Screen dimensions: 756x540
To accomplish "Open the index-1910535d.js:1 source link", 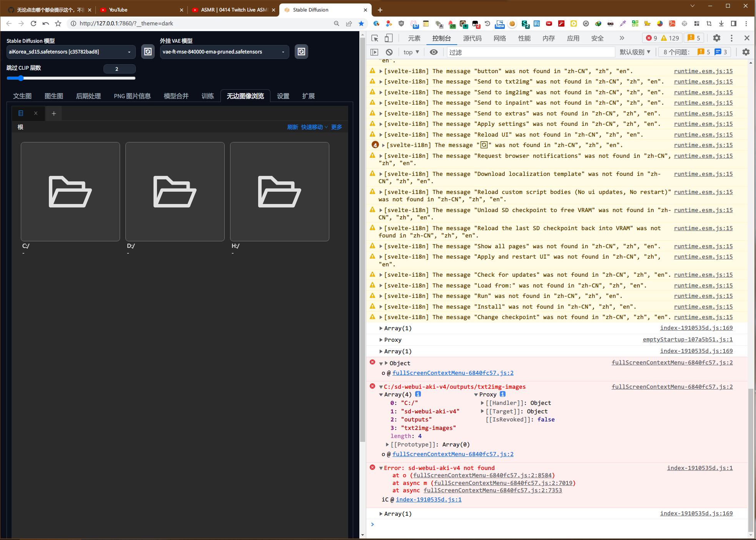I will coord(699,468).
